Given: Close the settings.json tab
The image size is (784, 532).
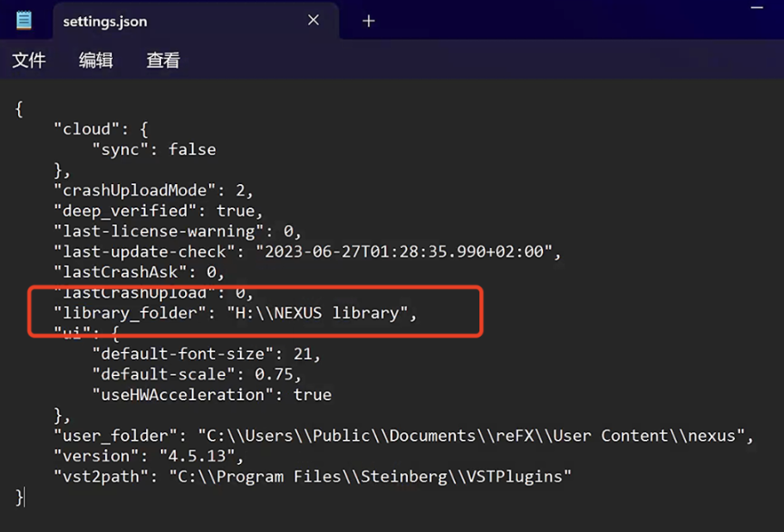Looking at the screenshot, I should [313, 21].
